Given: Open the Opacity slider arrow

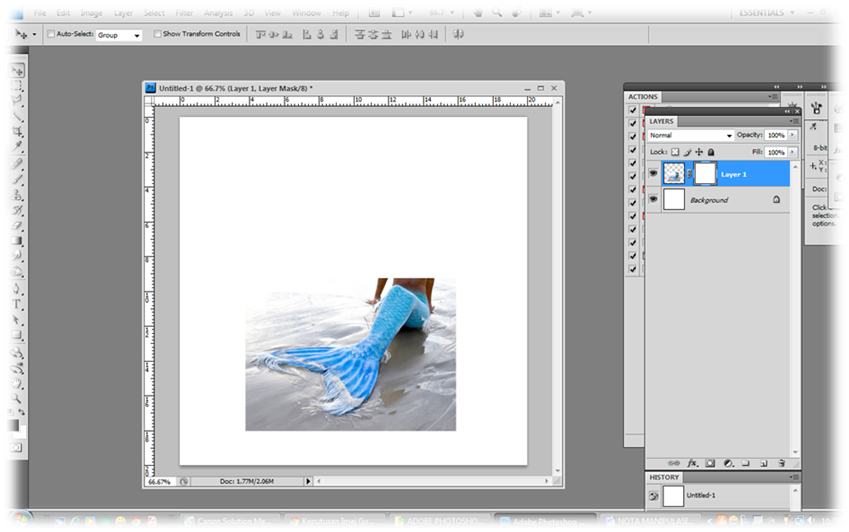Looking at the screenshot, I should tap(793, 135).
